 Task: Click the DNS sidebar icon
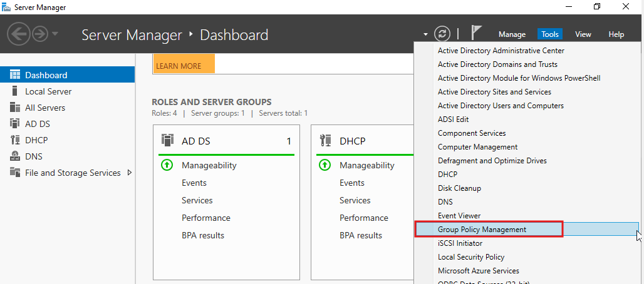pyautogui.click(x=15, y=156)
